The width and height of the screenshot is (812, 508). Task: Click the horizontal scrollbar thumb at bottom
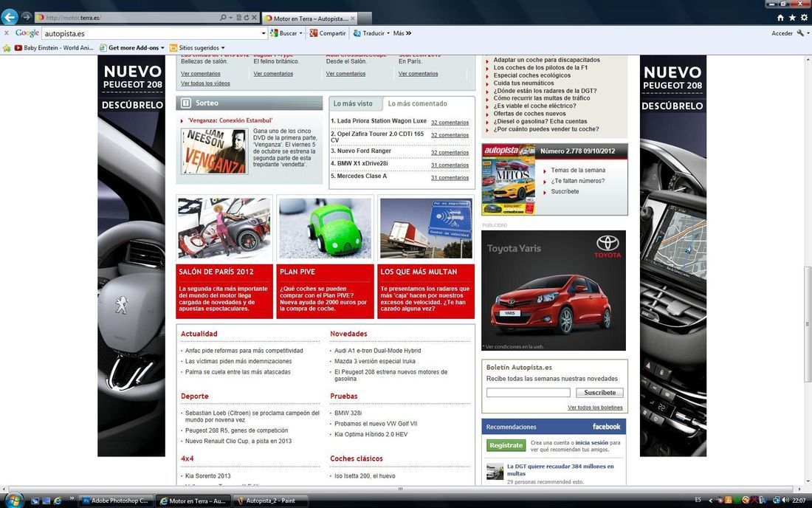coord(400,489)
